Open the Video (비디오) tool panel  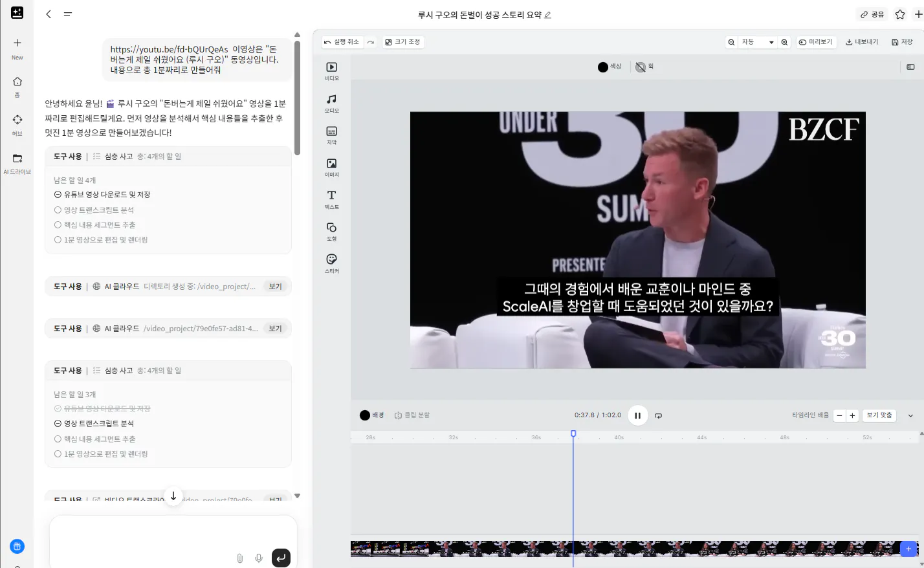pyautogui.click(x=331, y=71)
